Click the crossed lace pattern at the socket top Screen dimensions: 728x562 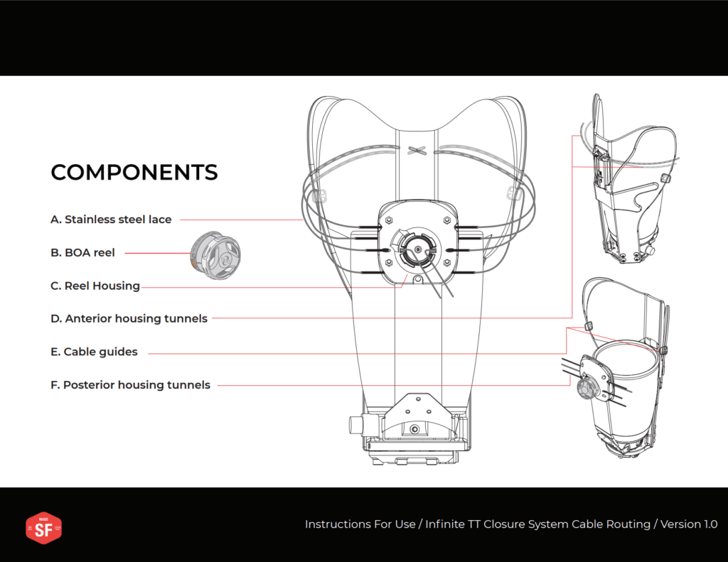[418, 151]
